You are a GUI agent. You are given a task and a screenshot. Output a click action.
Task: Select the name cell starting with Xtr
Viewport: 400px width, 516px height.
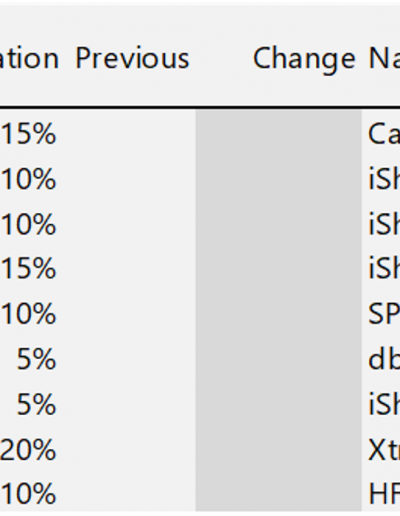381,450
